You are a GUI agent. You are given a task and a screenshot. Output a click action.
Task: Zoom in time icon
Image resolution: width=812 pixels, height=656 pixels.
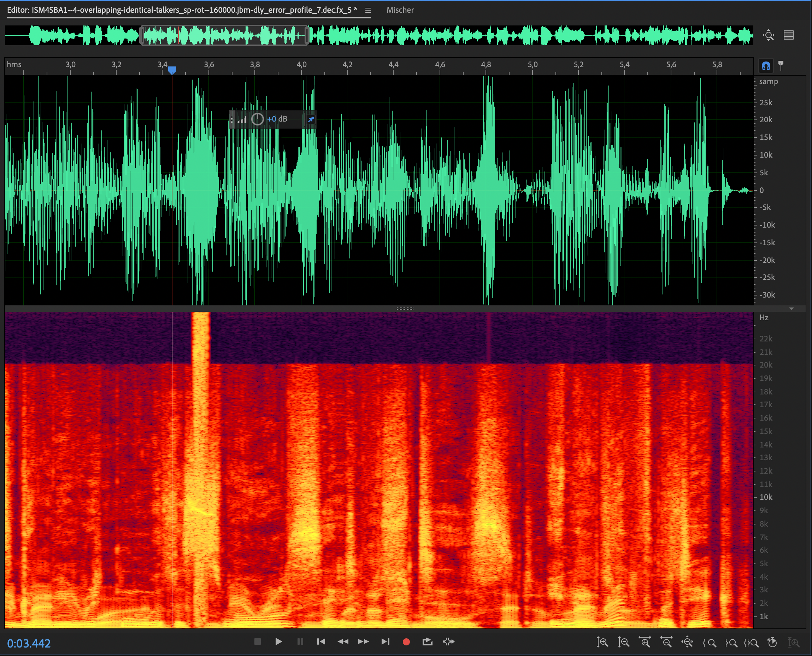[645, 642]
